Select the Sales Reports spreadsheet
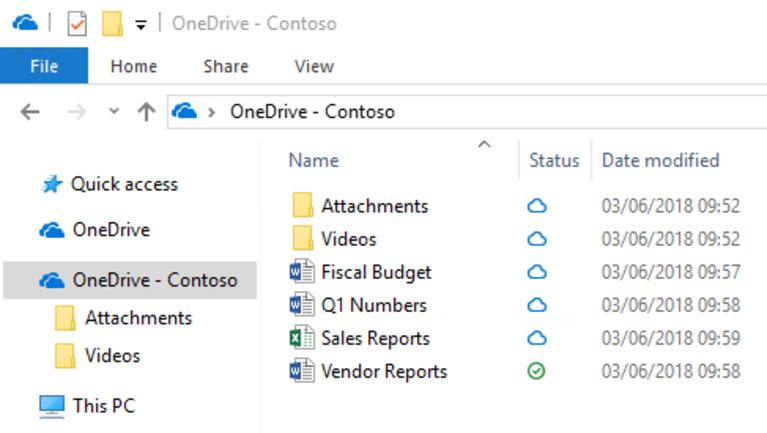The height and width of the screenshot is (433, 767). tap(375, 339)
